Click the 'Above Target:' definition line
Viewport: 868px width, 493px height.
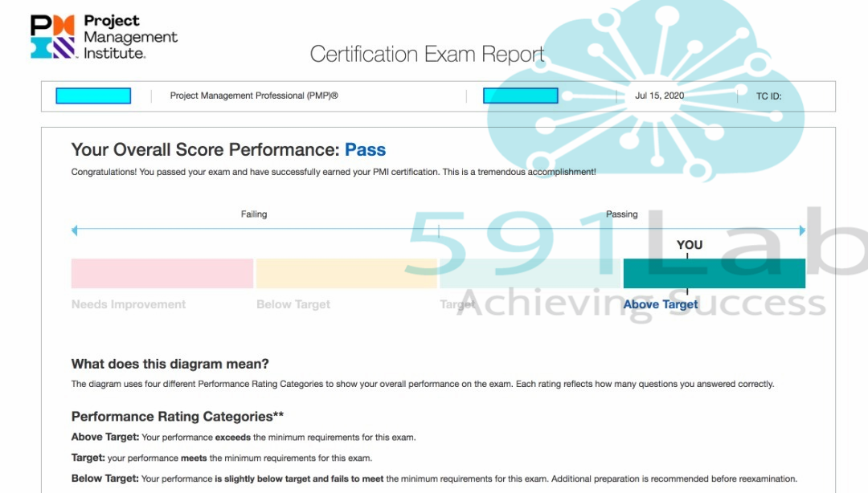(243, 437)
